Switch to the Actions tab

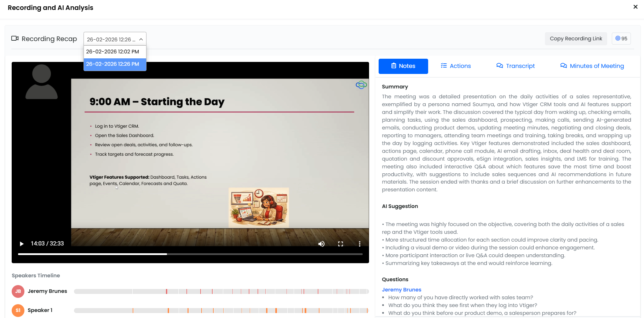pyautogui.click(x=456, y=66)
